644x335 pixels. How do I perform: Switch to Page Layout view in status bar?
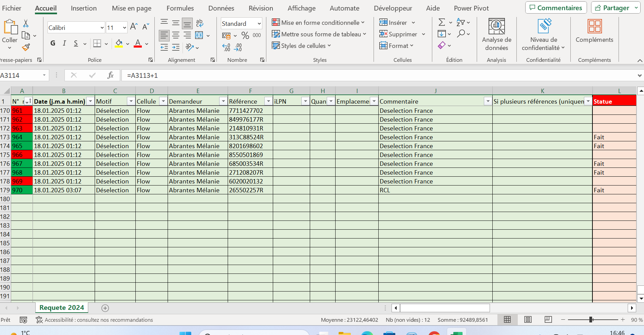528,320
